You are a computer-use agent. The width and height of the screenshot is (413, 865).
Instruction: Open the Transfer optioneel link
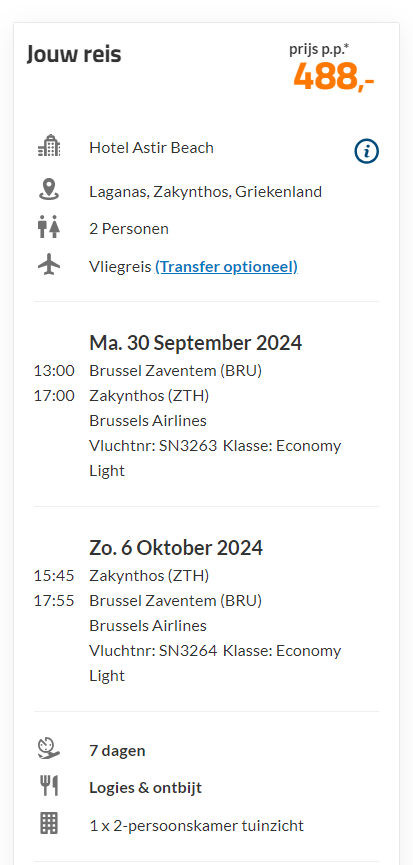(227, 267)
